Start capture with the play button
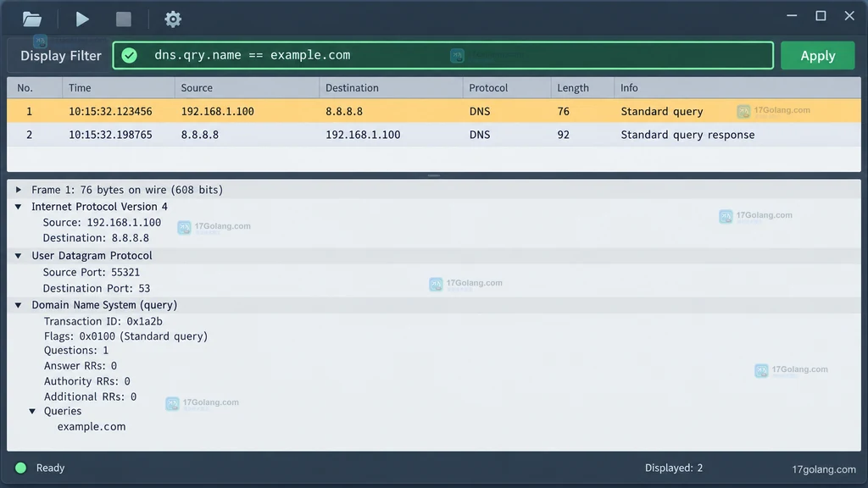This screenshot has height=488, width=868. click(x=82, y=19)
